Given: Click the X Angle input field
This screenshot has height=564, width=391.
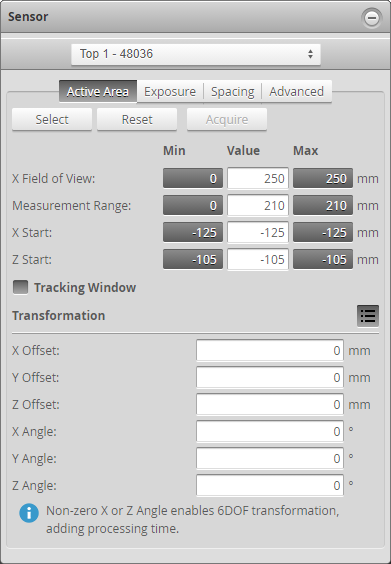Looking at the screenshot, I should click(270, 431).
